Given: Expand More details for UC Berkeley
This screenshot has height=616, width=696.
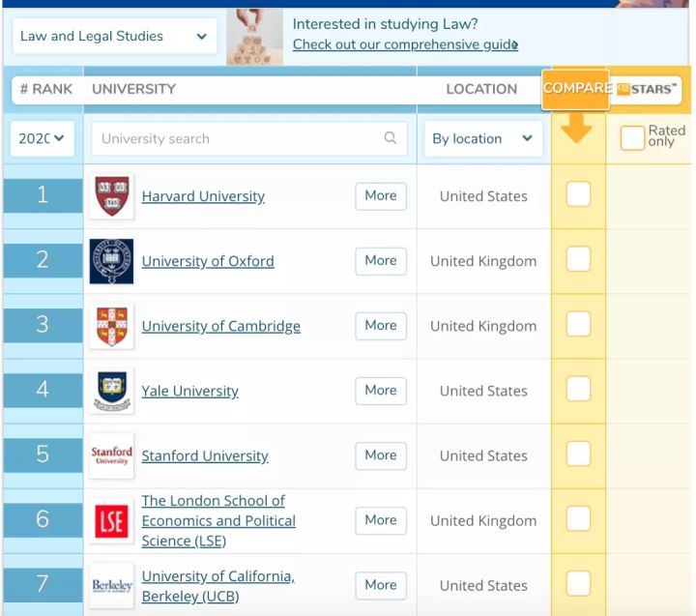Looking at the screenshot, I should (x=381, y=585).
